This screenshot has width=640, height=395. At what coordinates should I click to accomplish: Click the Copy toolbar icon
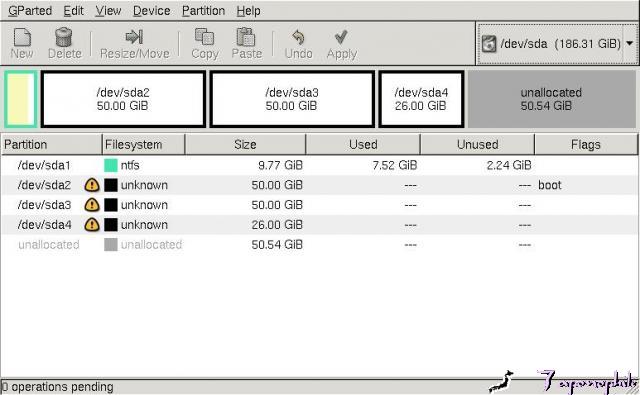204,37
